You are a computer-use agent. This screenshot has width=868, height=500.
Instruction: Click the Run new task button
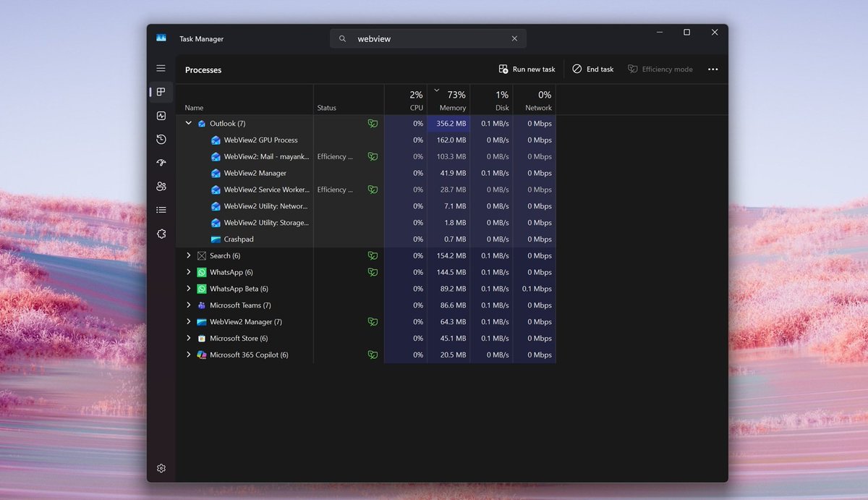[x=527, y=69]
